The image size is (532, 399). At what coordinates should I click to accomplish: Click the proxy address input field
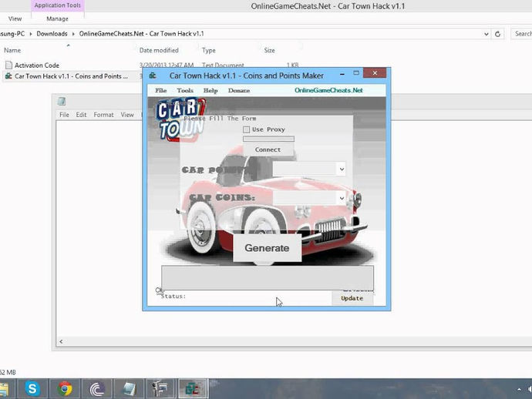tap(268, 139)
